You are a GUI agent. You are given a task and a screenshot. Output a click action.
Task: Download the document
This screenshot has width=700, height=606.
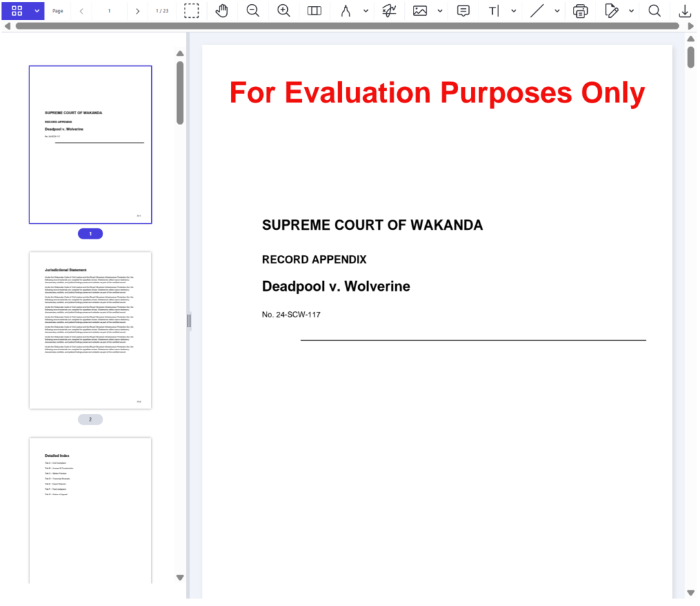[684, 11]
